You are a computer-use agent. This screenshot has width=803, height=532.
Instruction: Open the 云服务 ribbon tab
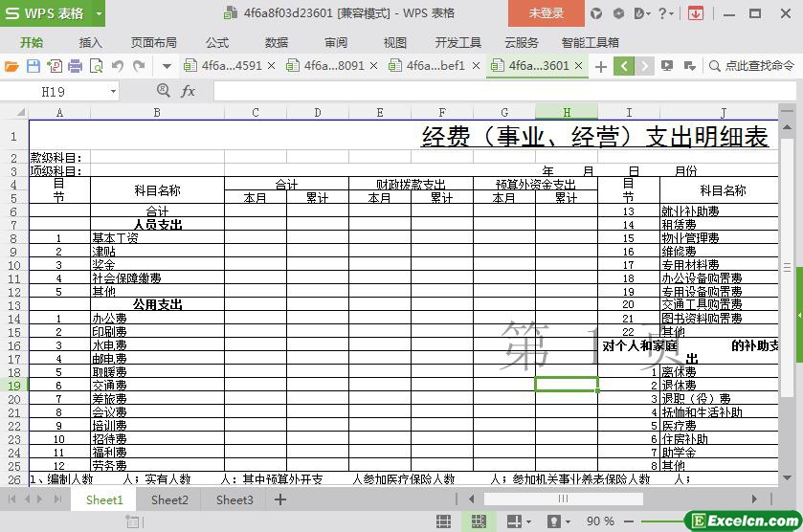[x=522, y=42]
